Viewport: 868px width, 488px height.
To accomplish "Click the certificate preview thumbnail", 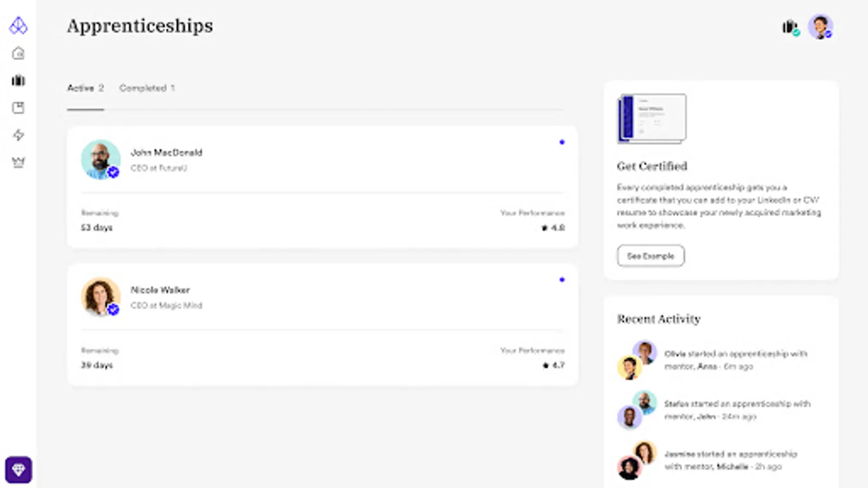I will click(652, 118).
